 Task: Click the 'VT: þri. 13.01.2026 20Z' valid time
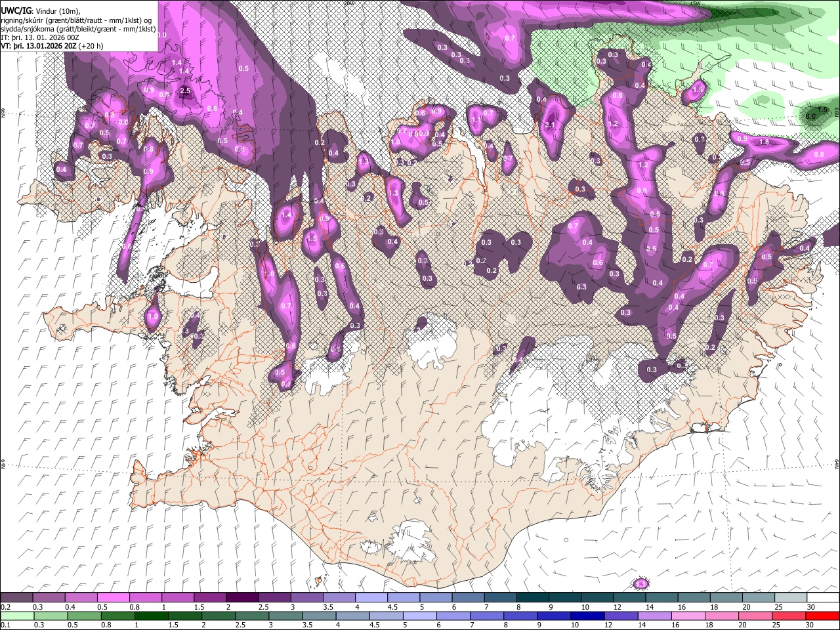tap(39, 46)
